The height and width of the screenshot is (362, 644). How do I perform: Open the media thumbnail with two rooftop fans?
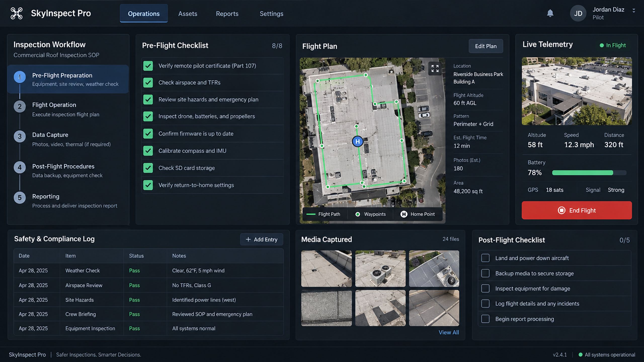pos(380,268)
